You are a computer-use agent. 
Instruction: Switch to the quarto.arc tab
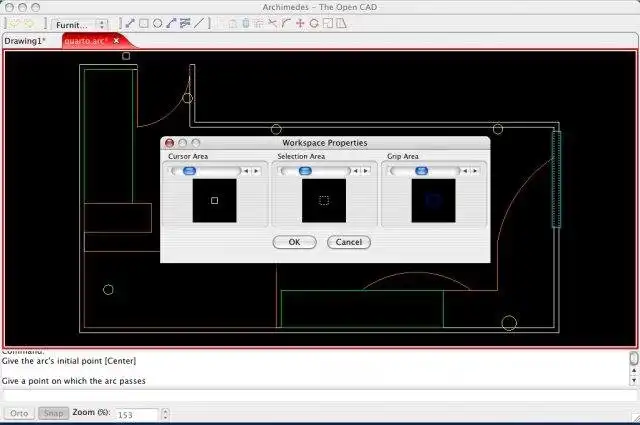pos(86,41)
